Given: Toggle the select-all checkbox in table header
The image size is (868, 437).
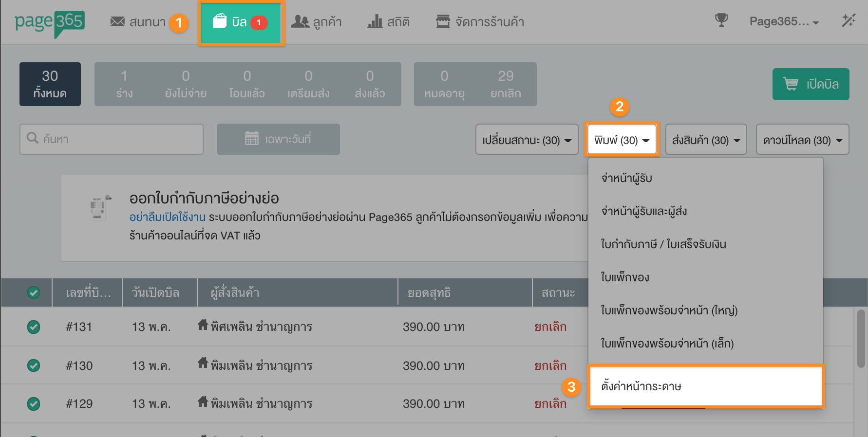Looking at the screenshot, I should tap(34, 292).
